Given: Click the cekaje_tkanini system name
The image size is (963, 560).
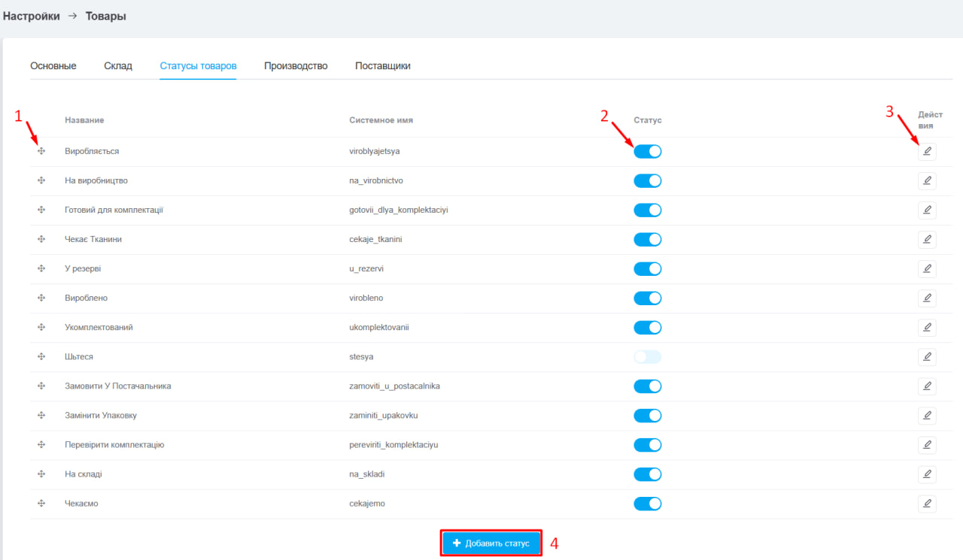Looking at the screenshot, I should click(x=376, y=239).
